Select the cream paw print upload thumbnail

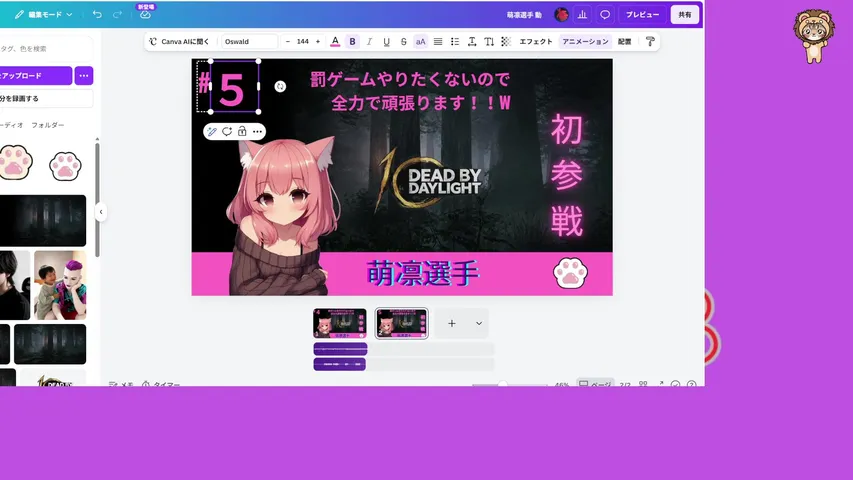[15, 163]
